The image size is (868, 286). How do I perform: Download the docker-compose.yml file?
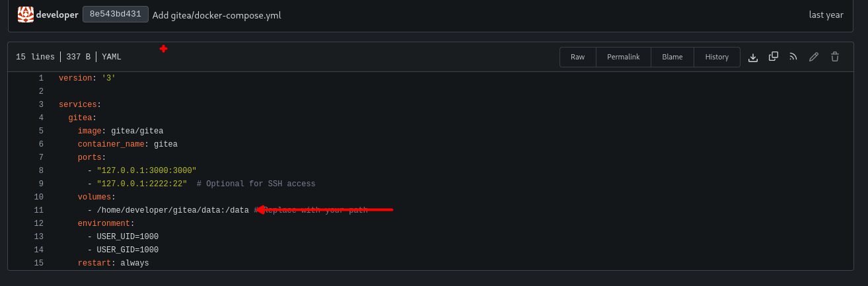pyautogui.click(x=752, y=57)
